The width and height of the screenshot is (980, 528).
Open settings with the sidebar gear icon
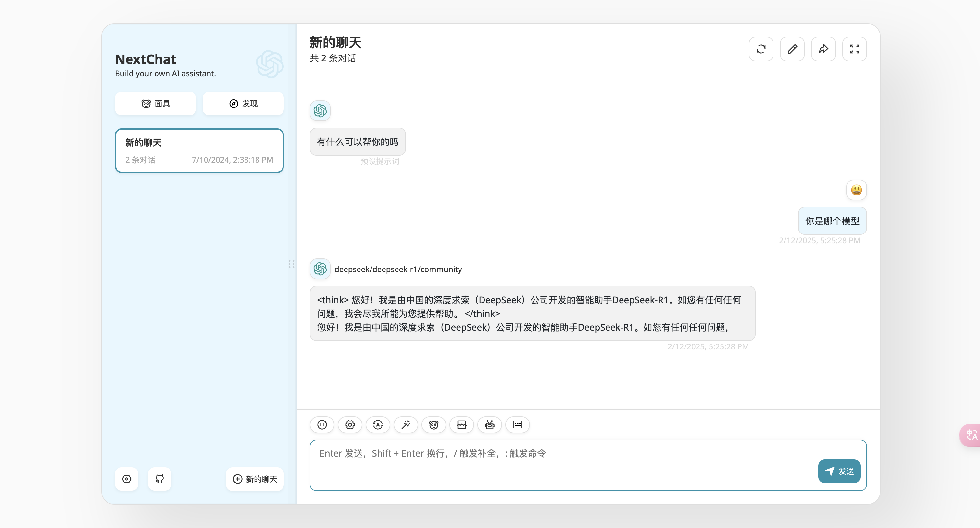tap(127, 479)
